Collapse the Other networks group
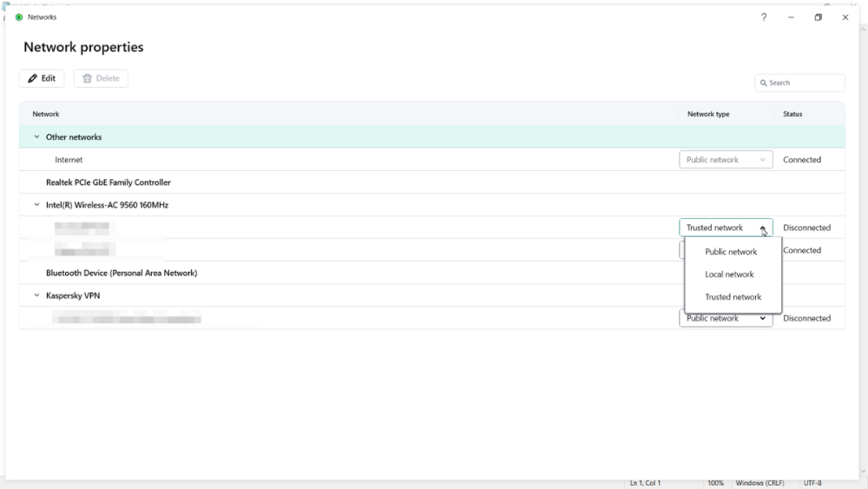Image resolution: width=868 pixels, height=489 pixels. point(36,136)
